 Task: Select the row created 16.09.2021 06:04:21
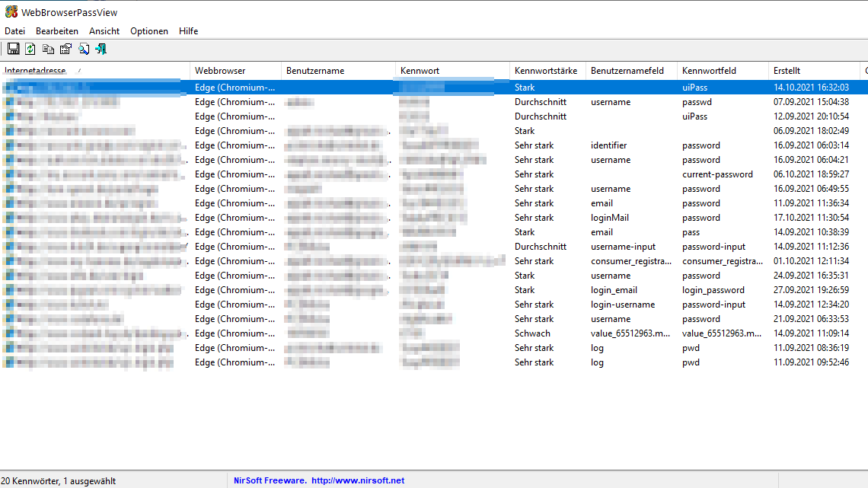(434, 160)
